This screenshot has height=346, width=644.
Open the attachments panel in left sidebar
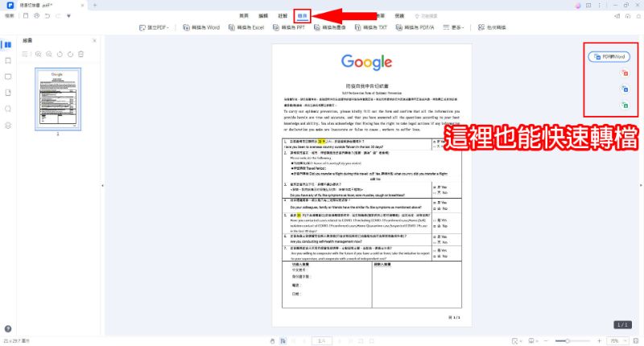[8, 93]
